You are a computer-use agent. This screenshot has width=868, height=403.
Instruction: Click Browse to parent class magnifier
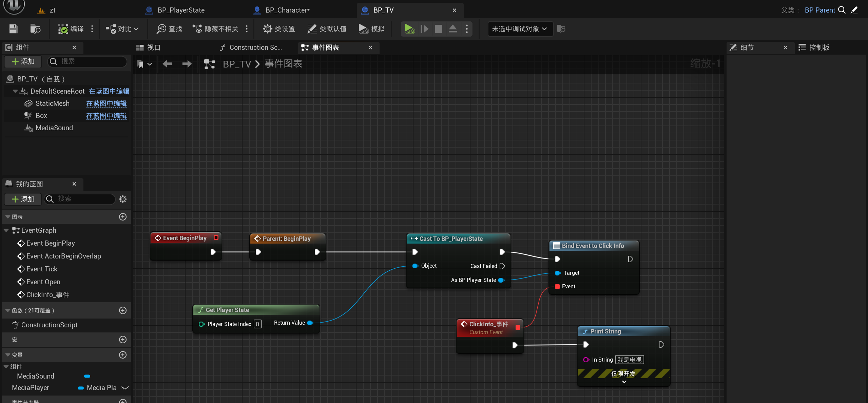842,10
